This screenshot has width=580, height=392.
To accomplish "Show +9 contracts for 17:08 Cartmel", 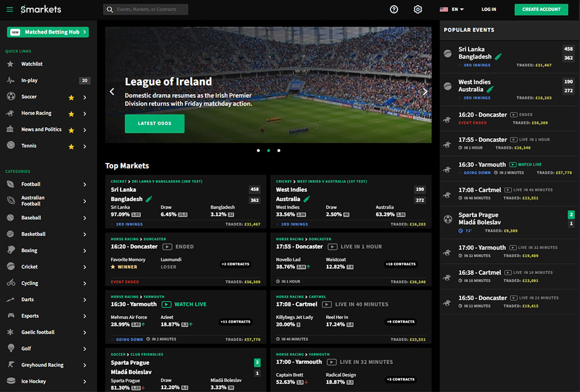I will coord(401,322).
